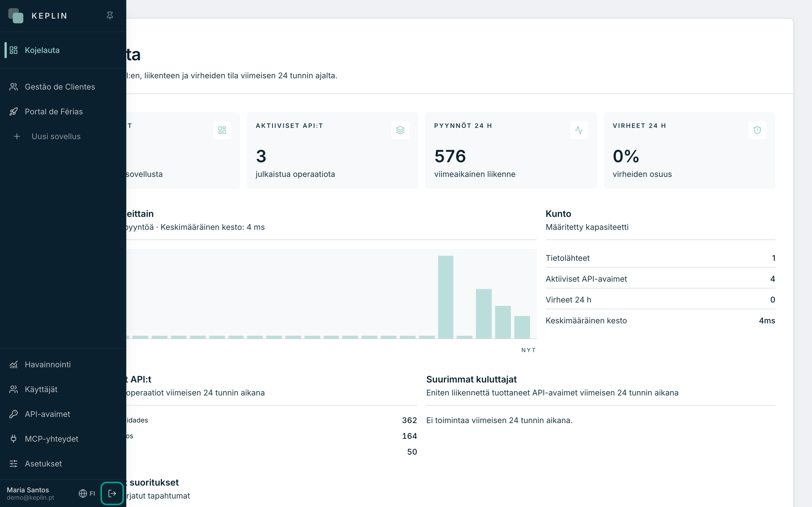812x507 pixels.
Task: Click the activity pulse icon in Pyynnöt card
Action: tap(579, 130)
